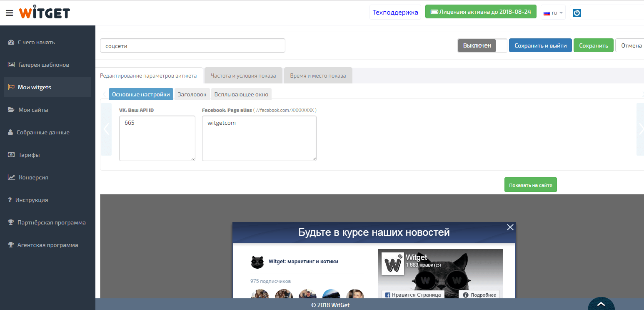Select the Всплывающее окно sub-tab
Screen dimensions: 644x310
[x=241, y=94]
